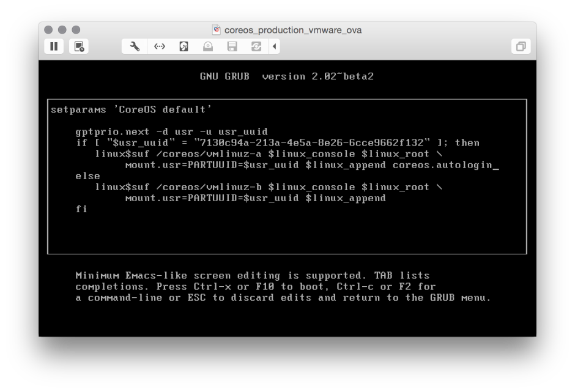Click the setparams 'CoreOS default' line

(130, 109)
